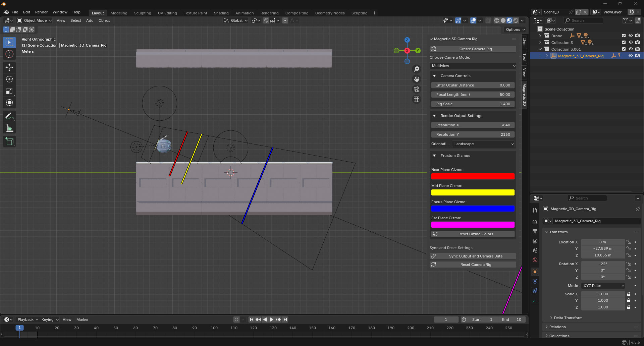Open the Object Mode dropdown
The image size is (644, 346).
[35, 20]
